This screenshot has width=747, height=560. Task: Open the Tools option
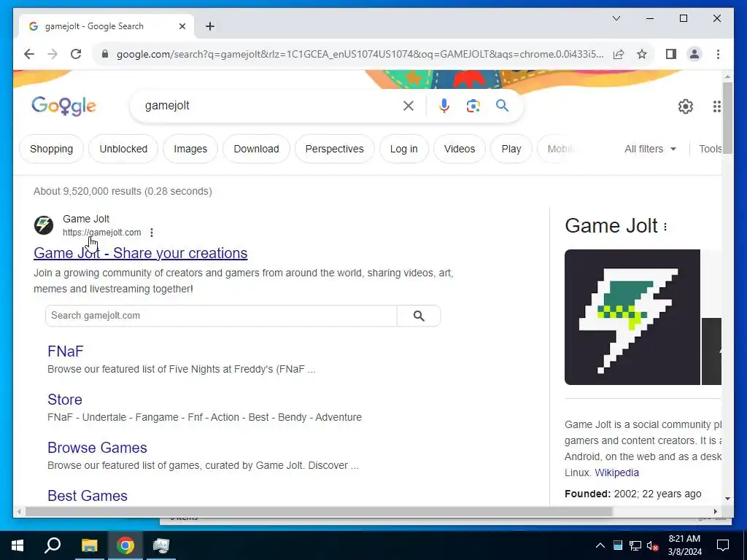click(x=710, y=149)
